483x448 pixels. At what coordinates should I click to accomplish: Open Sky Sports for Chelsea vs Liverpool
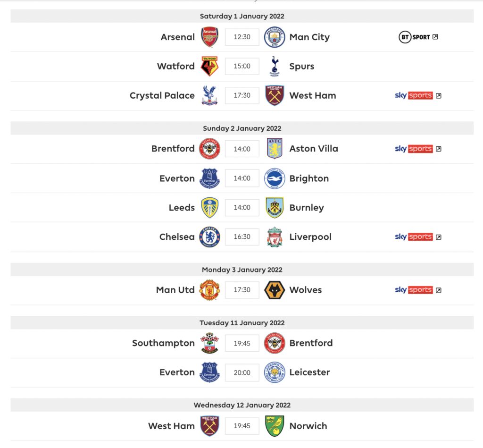[414, 237]
